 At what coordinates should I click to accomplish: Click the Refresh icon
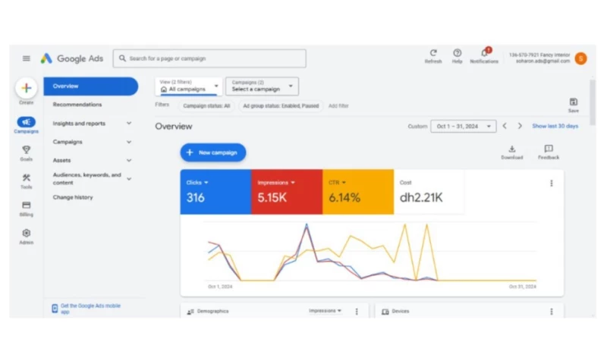[x=433, y=54]
